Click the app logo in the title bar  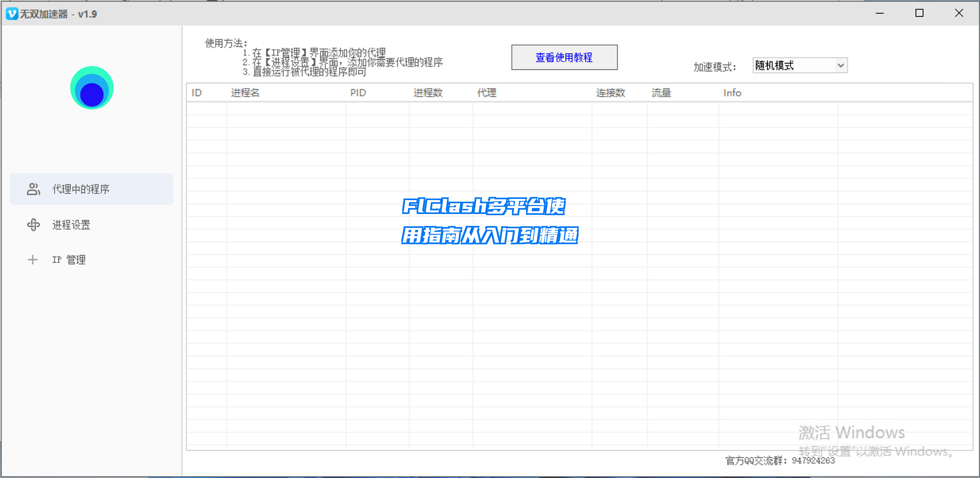pyautogui.click(x=12, y=14)
